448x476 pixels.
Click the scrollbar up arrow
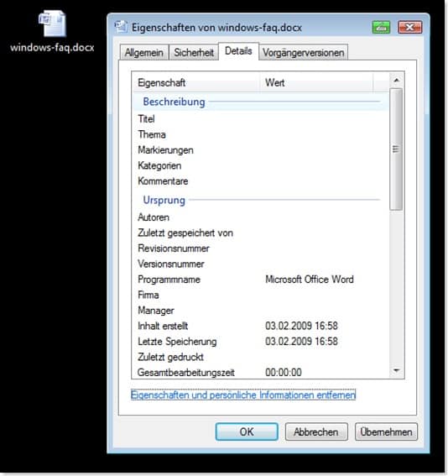[396, 80]
